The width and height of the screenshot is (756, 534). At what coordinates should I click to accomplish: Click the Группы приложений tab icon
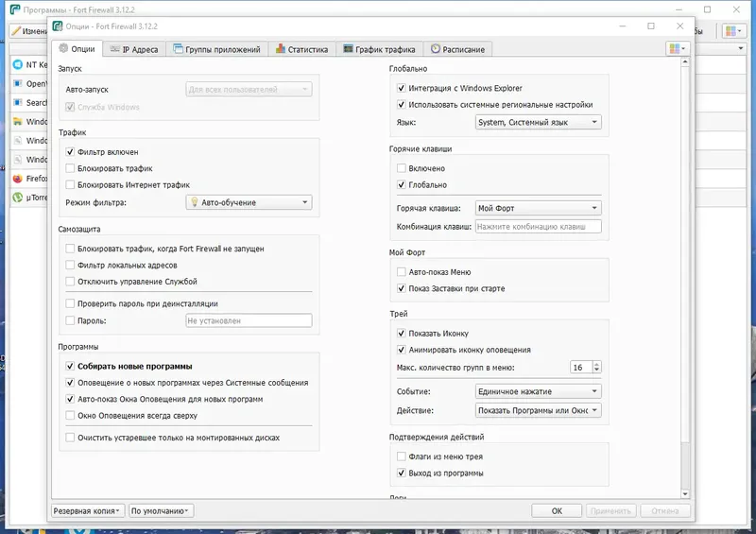click(178, 49)
